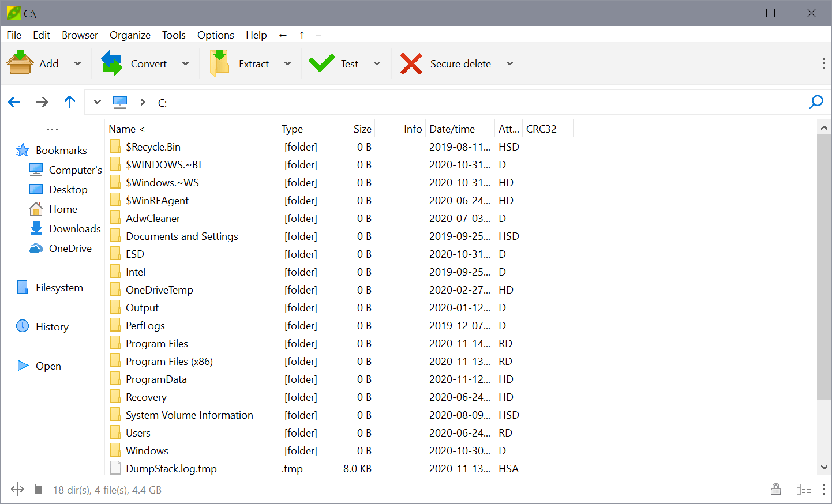This screenshot has width=832, height=504.
Task: Sort by the CRC32 column header
Action: tap(548, 129)
